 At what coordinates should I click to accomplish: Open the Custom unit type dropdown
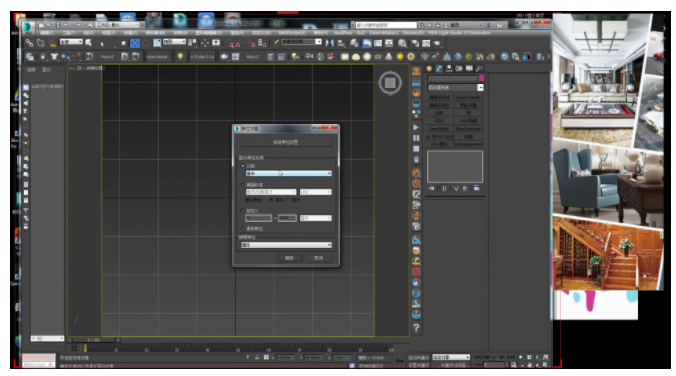316,218
